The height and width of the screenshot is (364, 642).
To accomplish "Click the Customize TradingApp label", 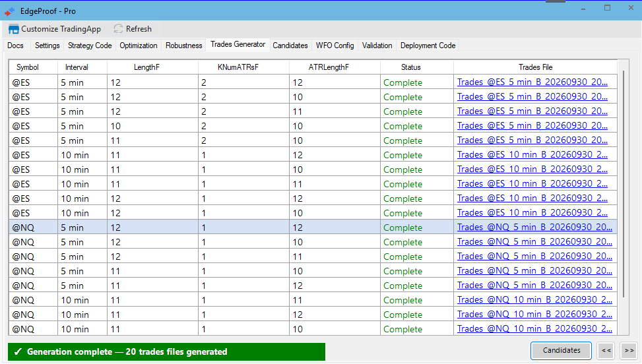I will pyautogui.click(x=61, y=29).
